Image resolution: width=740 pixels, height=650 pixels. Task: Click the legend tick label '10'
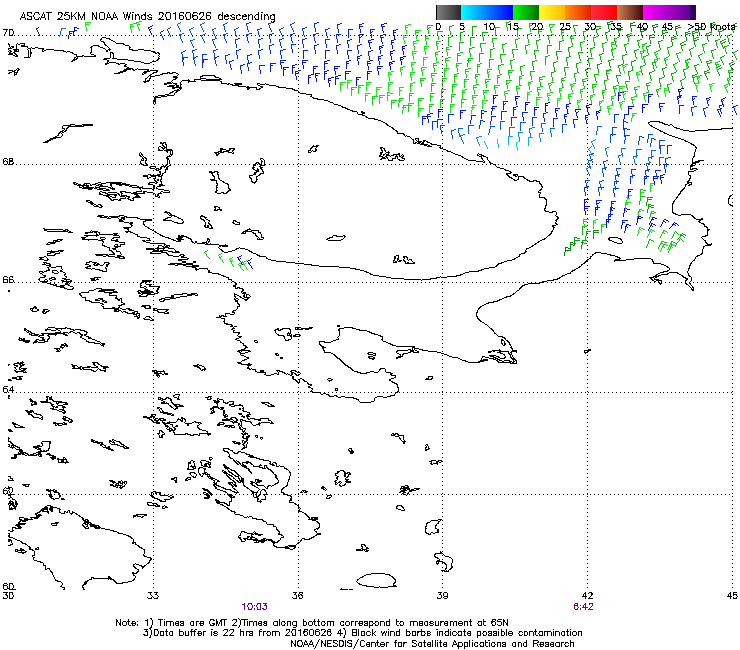point(489,26)
